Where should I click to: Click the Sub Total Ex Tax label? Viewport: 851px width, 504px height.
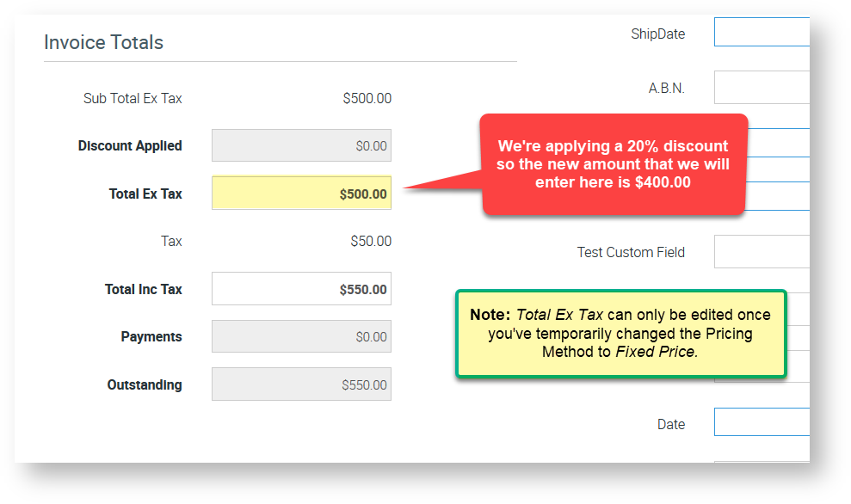pyautogui.click(x=133, y=98)
